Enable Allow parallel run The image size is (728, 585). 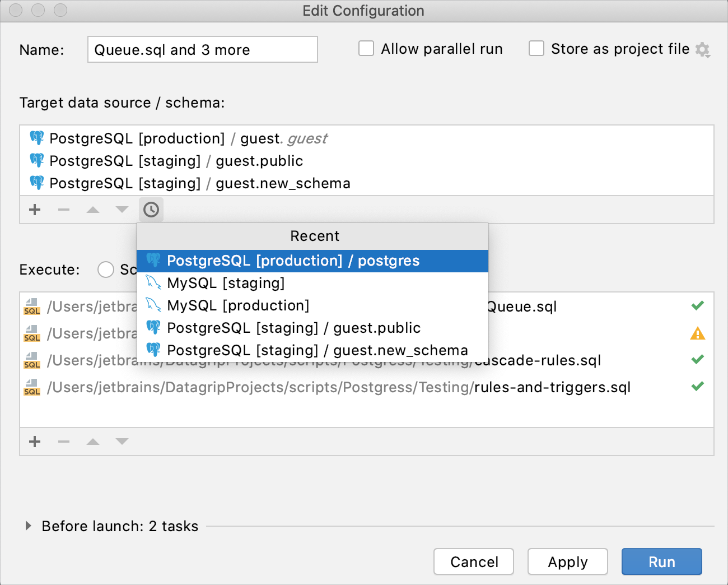(x=366, y=49)
